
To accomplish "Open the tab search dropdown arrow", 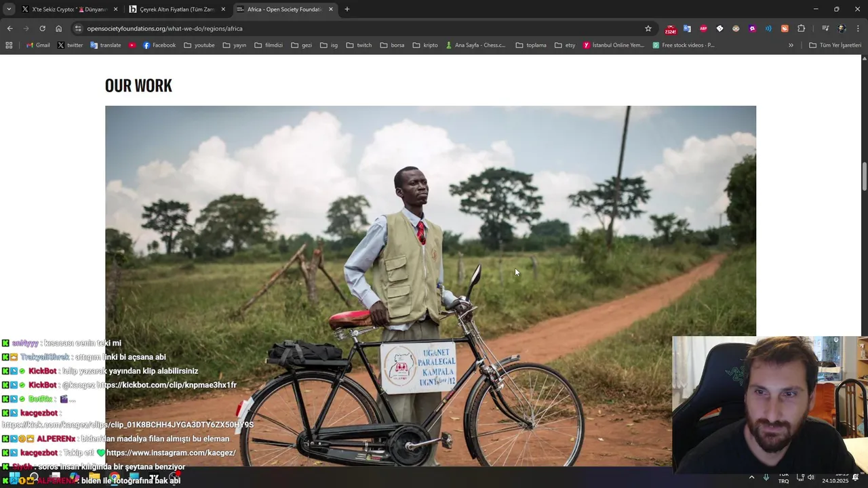I will tap(9, 9).
